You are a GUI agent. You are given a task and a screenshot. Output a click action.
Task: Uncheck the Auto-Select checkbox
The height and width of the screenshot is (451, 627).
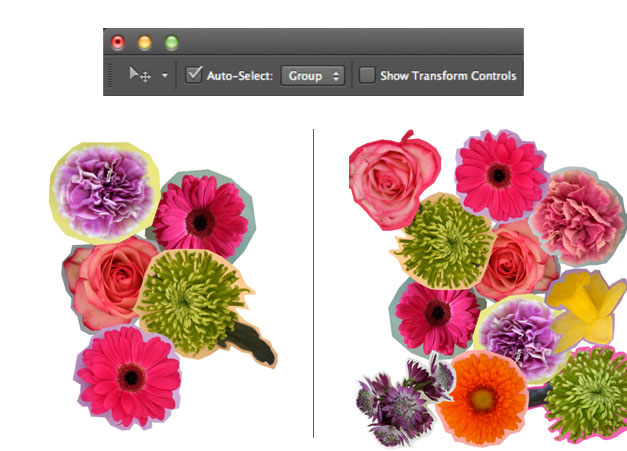(194, 75)
